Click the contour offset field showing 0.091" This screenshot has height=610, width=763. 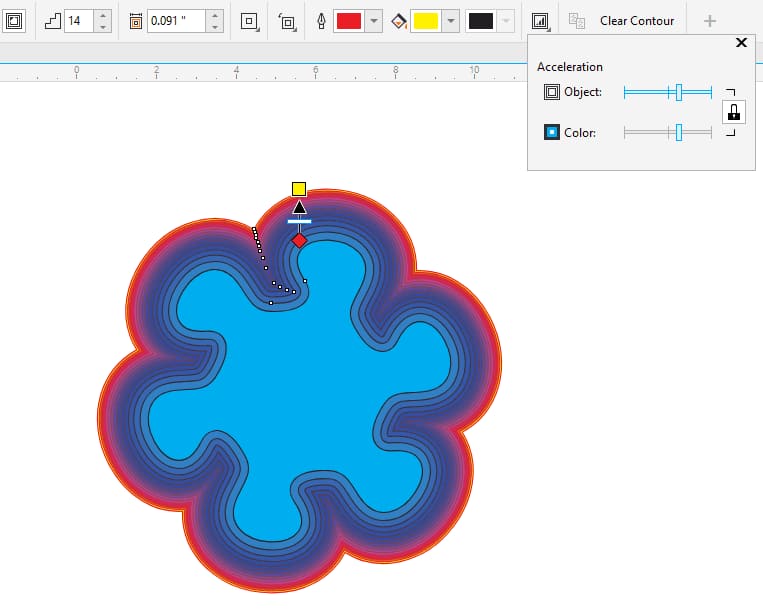[176, 21]
